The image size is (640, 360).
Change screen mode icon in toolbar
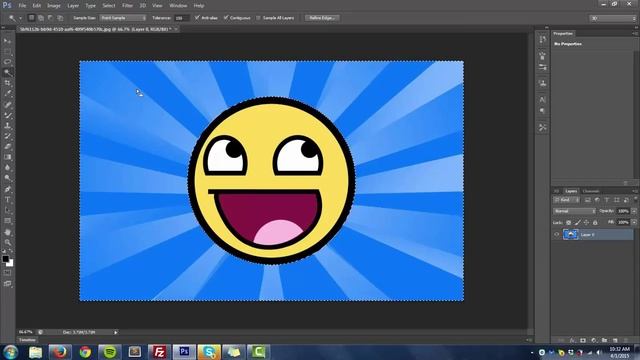tap(7, 284)
